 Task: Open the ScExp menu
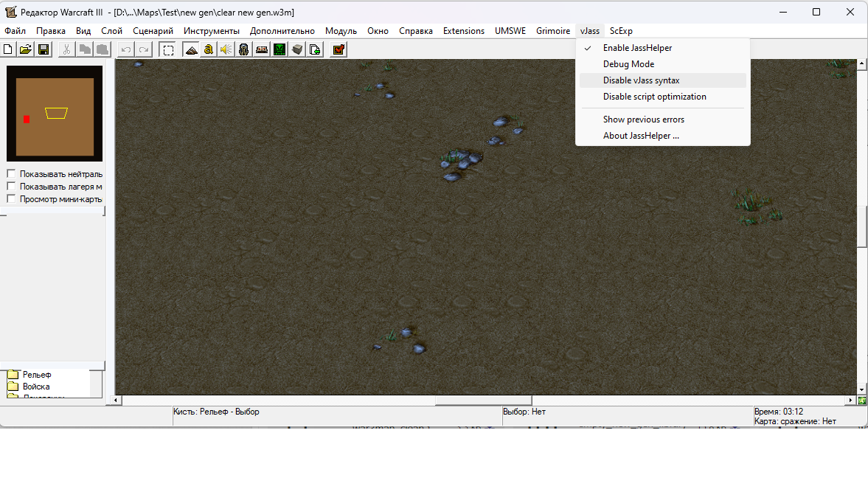click(621, 31)
